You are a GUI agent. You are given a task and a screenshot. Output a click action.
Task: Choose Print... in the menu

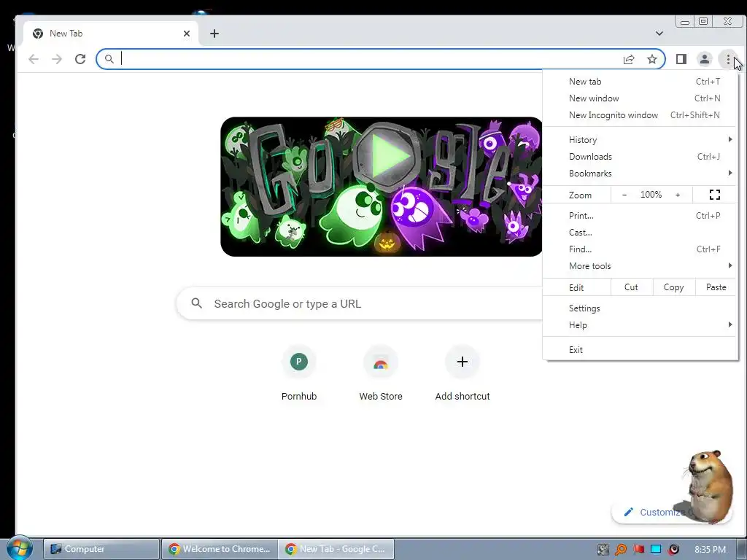click(640, 215)
